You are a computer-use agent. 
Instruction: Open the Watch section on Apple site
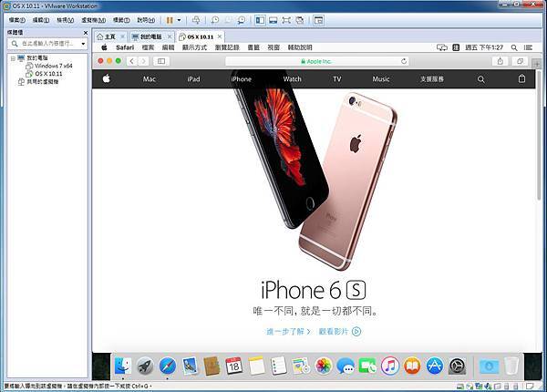[293, 79]
